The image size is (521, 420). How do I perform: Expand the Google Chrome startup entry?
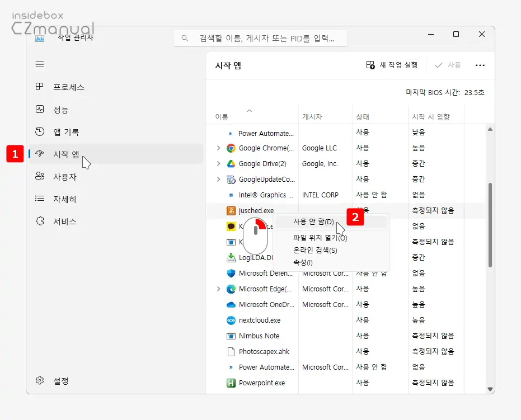[x=218, y=148]
